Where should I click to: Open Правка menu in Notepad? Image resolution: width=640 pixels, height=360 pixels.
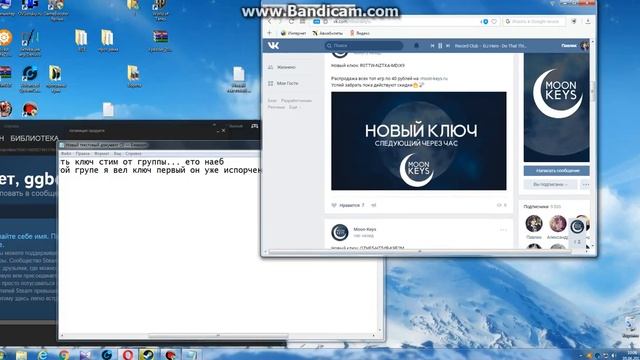pos(82,154)
